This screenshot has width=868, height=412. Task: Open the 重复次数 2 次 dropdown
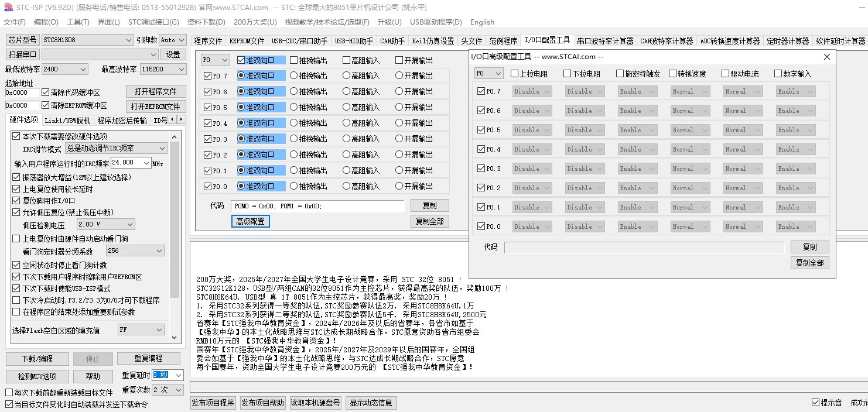(x=168, y=390)
